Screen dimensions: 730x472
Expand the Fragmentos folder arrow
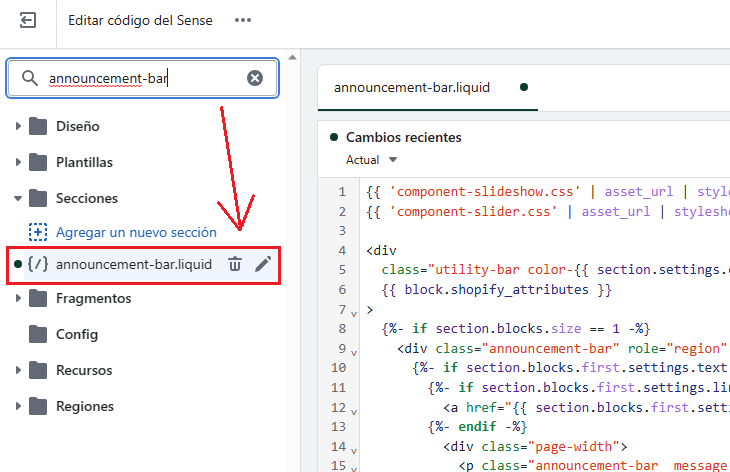[x=18, y=298]
